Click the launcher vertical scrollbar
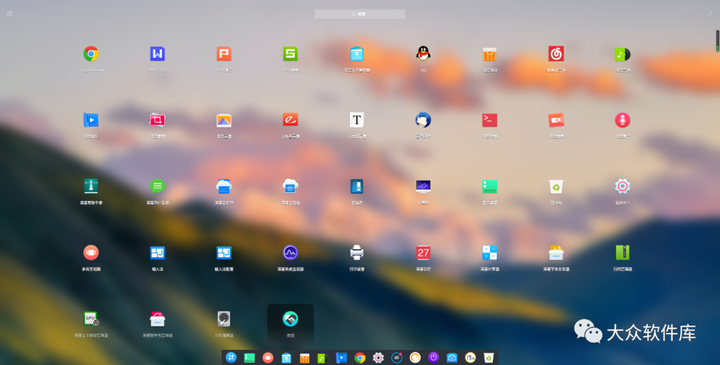The width and height of the screenshot is (720, 365). 717,40
